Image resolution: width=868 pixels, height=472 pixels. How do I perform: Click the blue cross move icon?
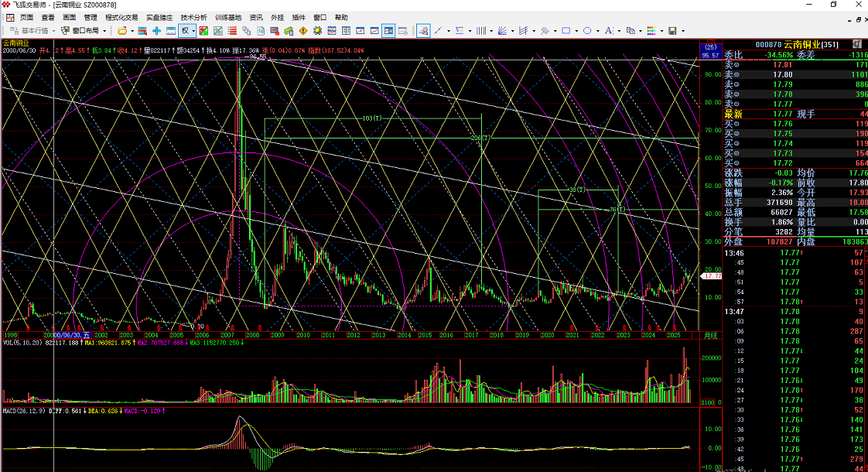point(157,31)
